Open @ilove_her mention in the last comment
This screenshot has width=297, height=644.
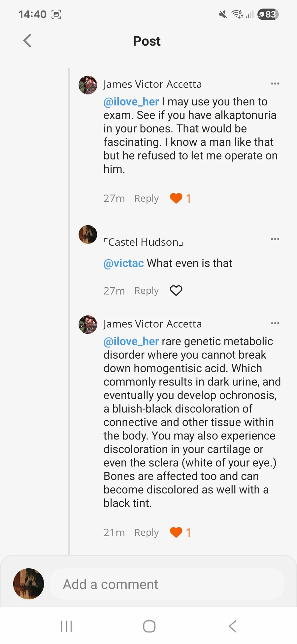click(x=131, y=341)
